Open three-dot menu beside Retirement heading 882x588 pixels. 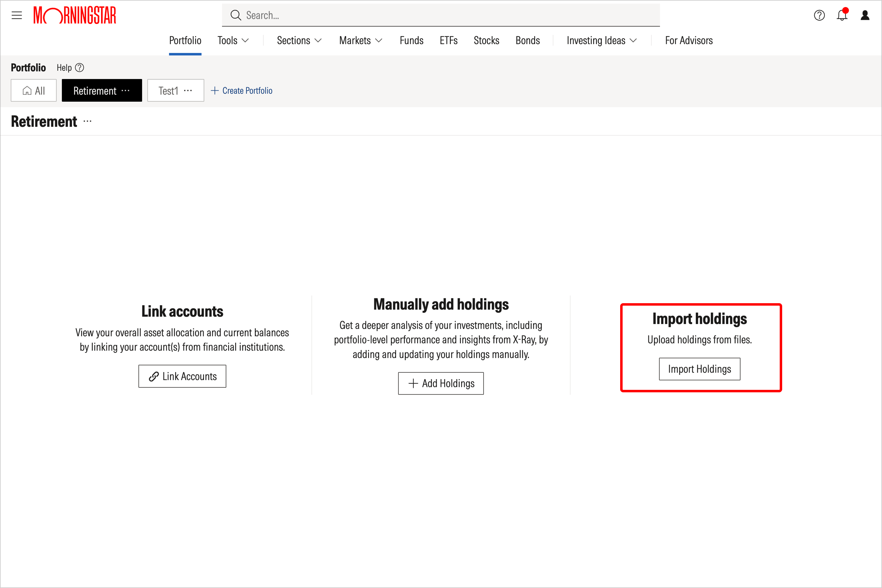click(87, 121)
